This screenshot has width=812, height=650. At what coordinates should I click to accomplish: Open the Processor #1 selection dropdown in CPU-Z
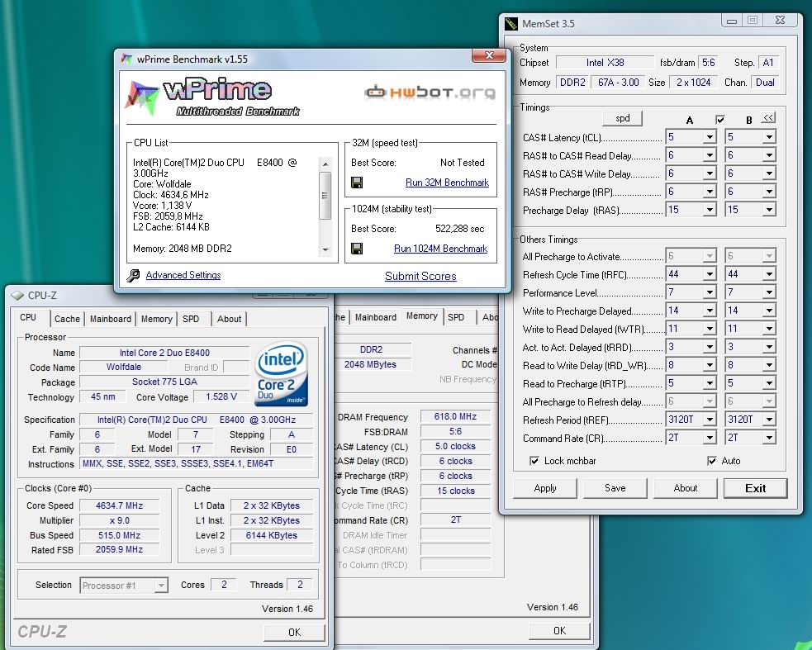tap(161, 586)
